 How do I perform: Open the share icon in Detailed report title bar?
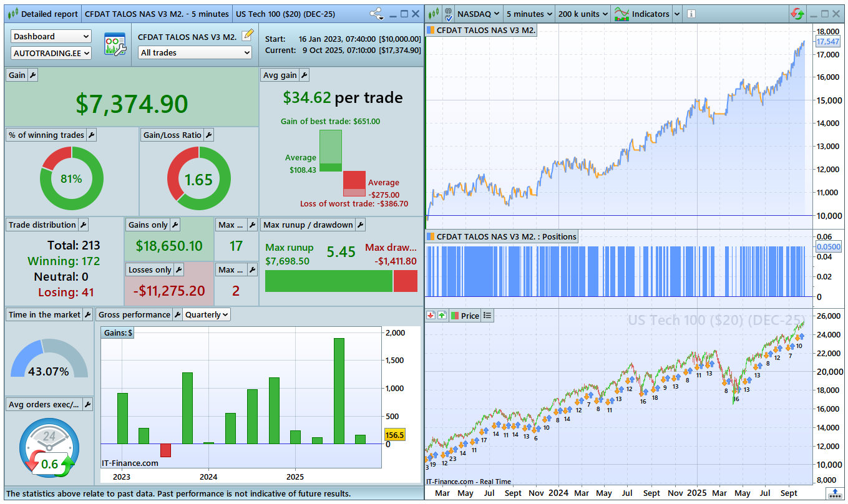[x=376, y=14]
